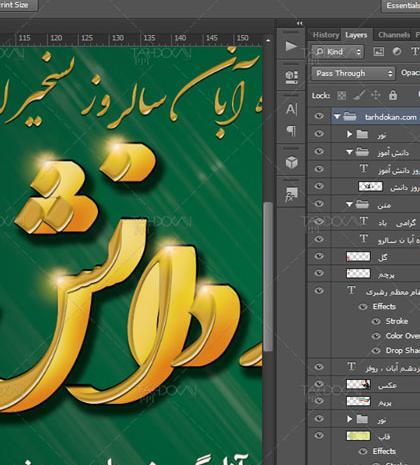The height and width of the screenshot is (465, 420).
Task: Click the Opacity label
Action: [410, 73]
